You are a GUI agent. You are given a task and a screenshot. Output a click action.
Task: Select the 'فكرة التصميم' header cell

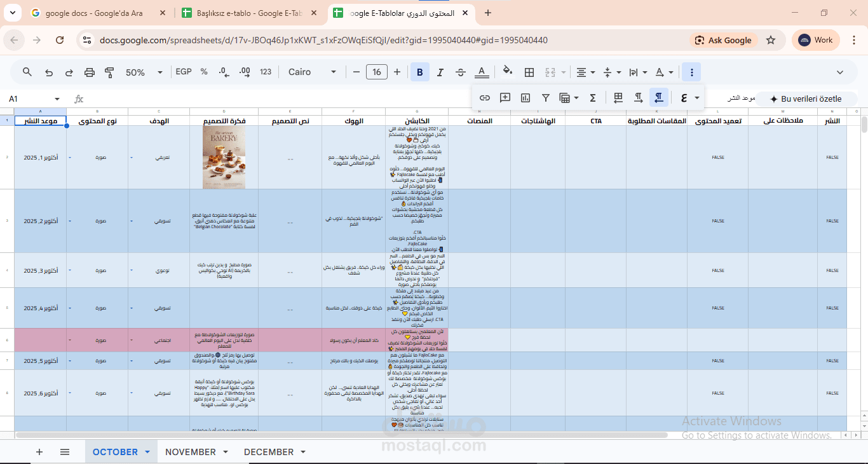[224, 121]
